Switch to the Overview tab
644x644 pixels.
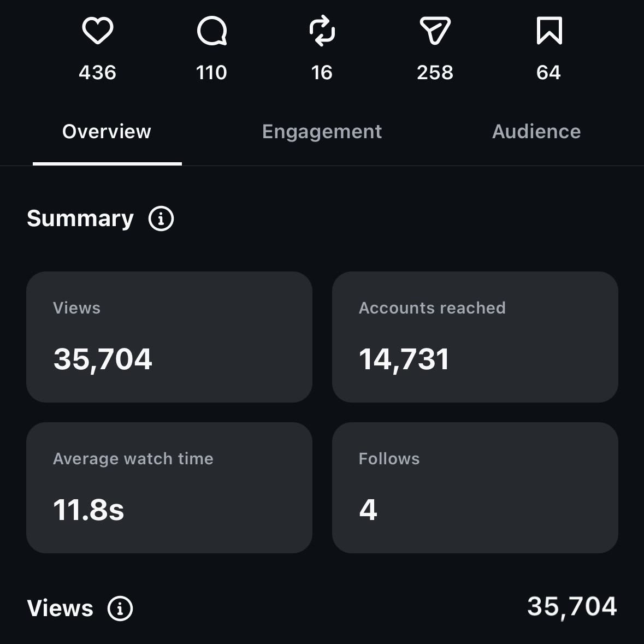click(107, 132)
